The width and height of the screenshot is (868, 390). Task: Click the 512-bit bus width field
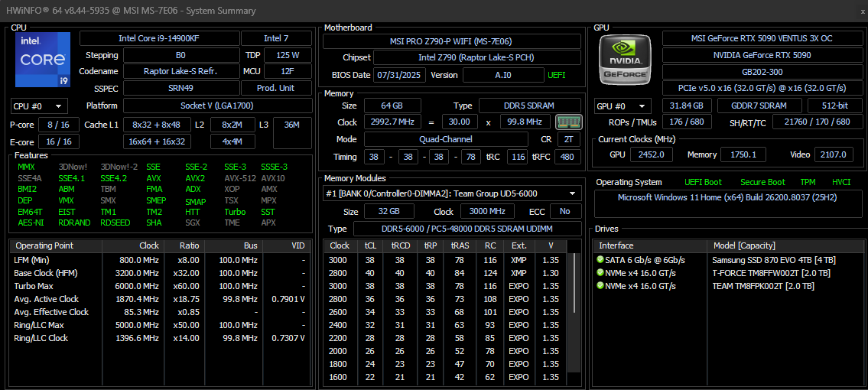[835, 106]
